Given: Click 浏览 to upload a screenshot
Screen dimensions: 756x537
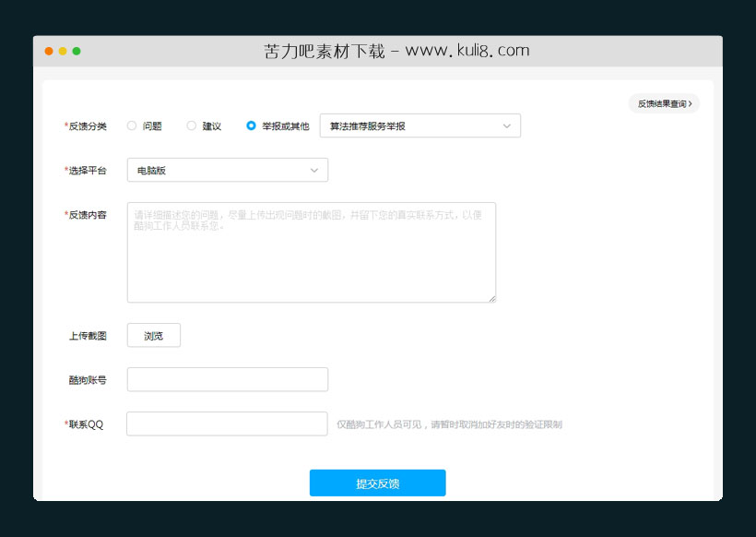Looking at the screenshot, I should click(x=153, y=335).
